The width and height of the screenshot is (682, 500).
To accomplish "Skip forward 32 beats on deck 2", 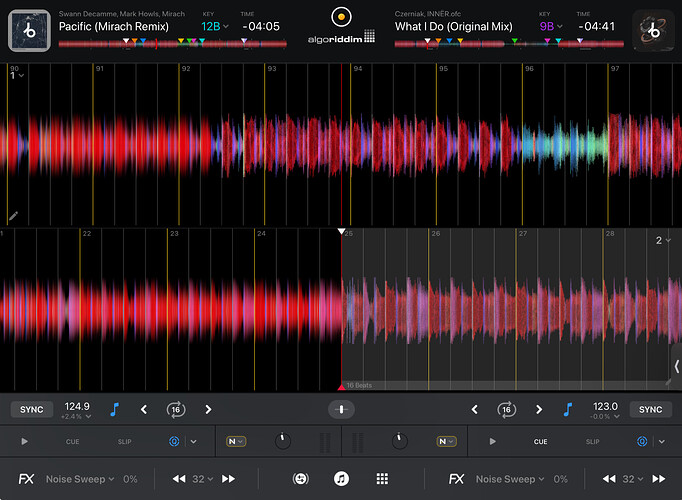I will point(659,479).
